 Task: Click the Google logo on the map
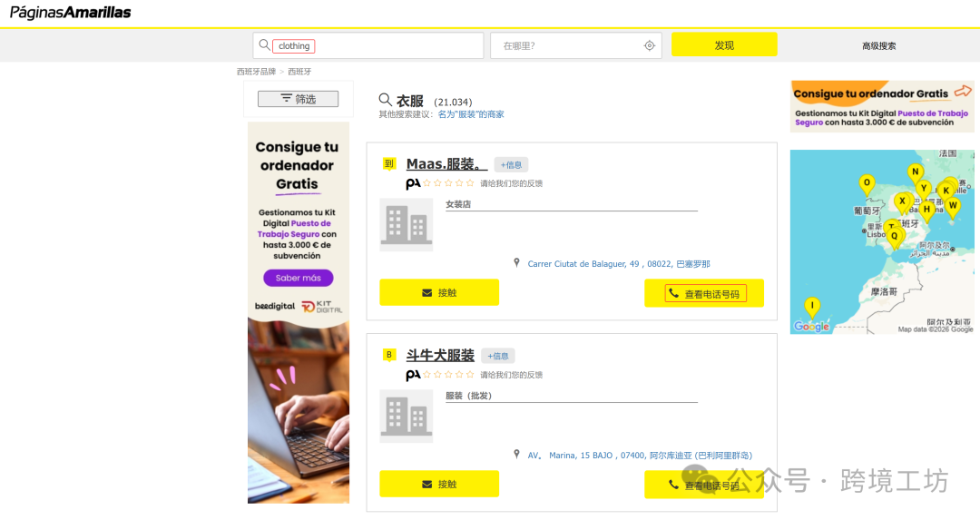point(811,326)
